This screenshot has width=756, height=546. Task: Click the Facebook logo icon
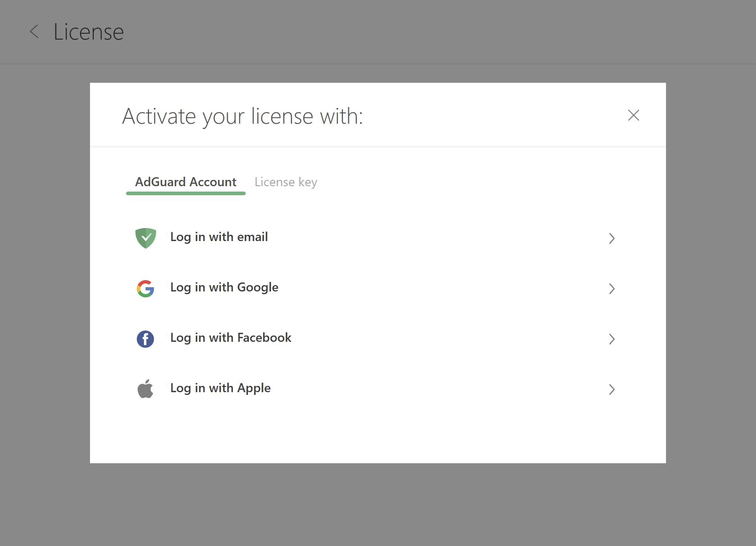coord(145,339)
